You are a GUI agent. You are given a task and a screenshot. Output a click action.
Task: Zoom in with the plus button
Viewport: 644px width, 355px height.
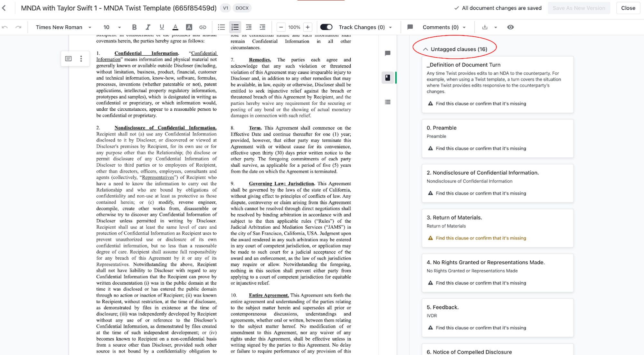coord(308,27)
